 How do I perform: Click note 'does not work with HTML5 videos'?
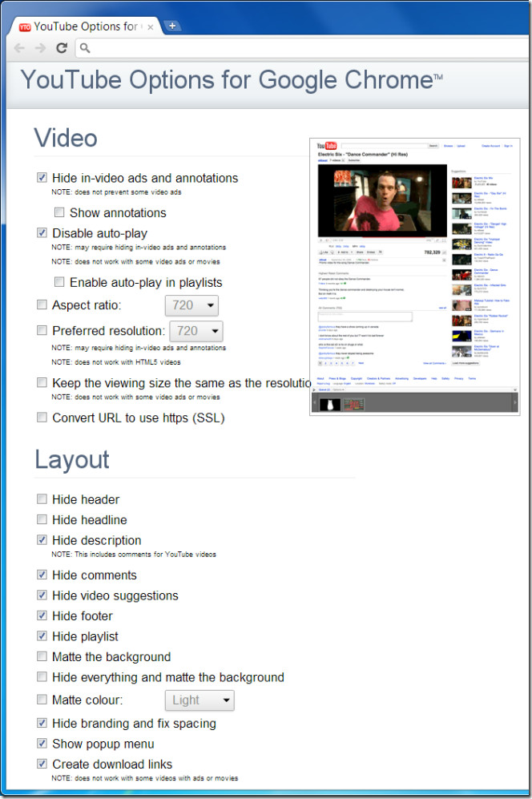115,361
